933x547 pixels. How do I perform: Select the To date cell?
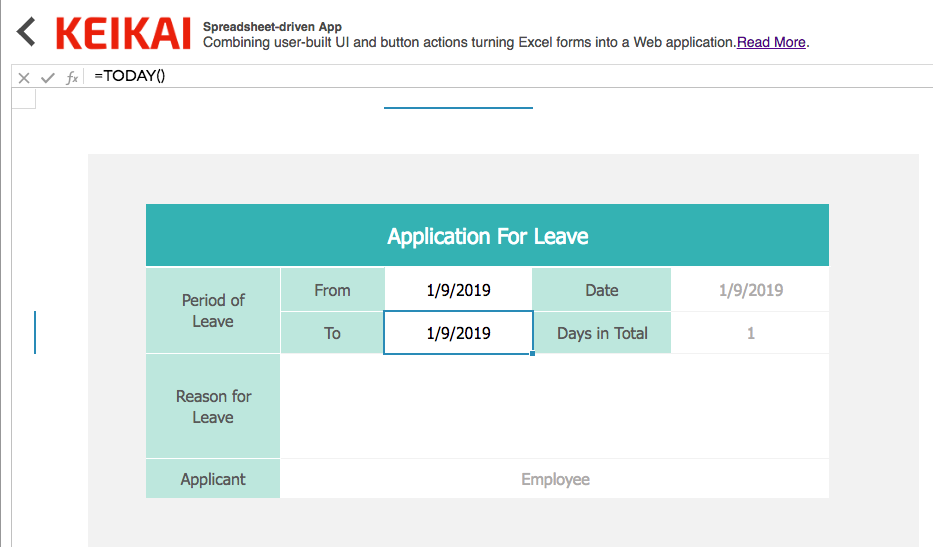point(458,333)
